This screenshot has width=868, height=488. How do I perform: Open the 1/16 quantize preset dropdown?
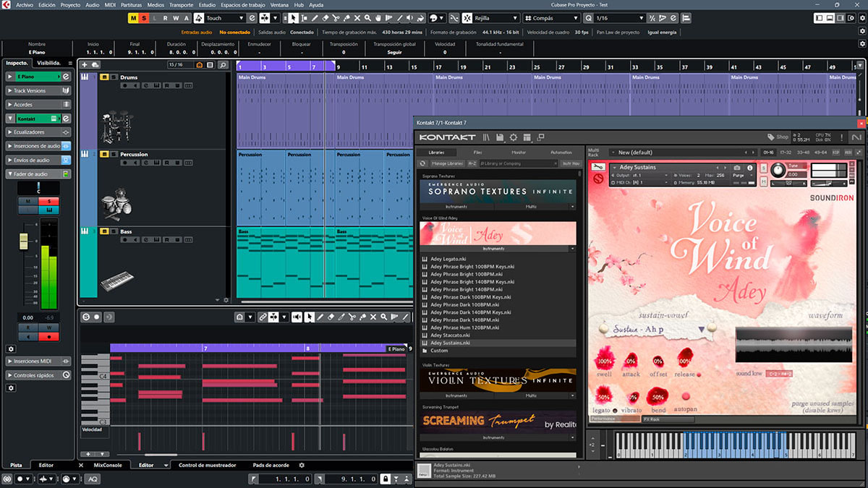pyautogui.click(x=618, y=17)
